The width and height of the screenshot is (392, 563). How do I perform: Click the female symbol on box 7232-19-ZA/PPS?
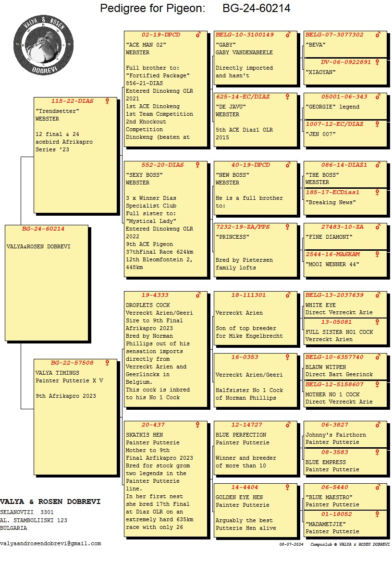pos(288,227)
